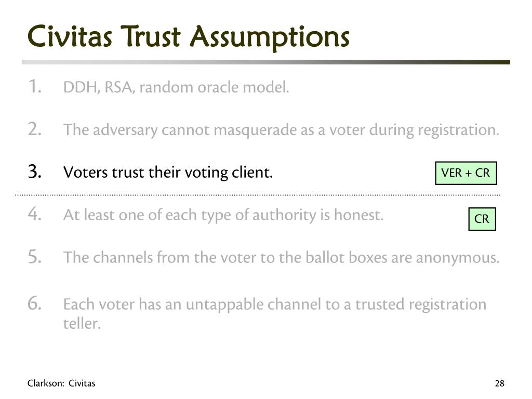Click the slide page number 28
The height and width of the screenshot is (399, 532).
click(x=499, y=383)
